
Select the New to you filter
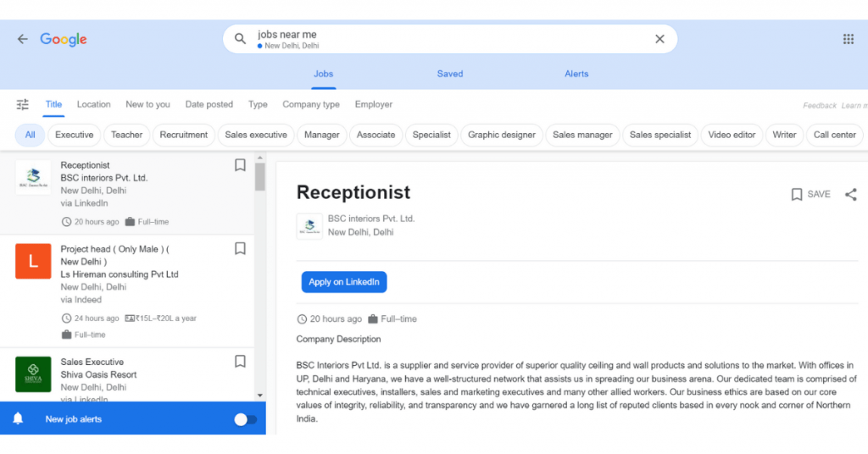pyautogui.click(x=147, y=104)
